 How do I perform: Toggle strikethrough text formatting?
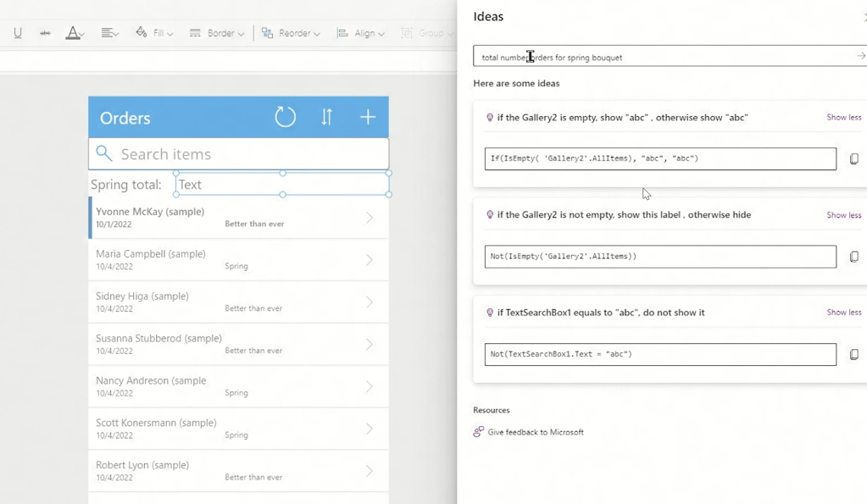(x=45, y=33)
